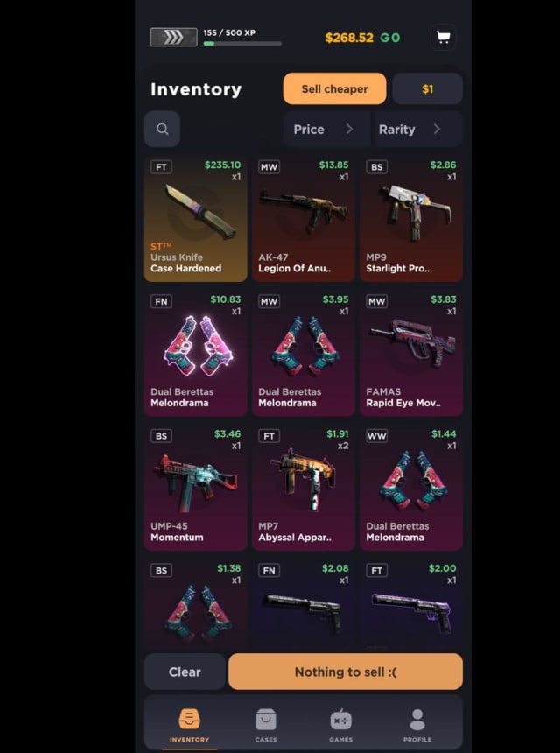Choose the FAMAS Rapid Eye Movement card
560x753 pixels.
(x=411, y=353)
